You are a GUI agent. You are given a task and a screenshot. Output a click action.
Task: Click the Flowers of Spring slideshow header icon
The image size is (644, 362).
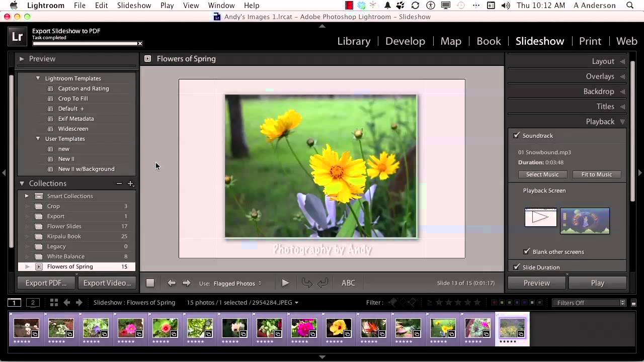[x=147, y=59]
